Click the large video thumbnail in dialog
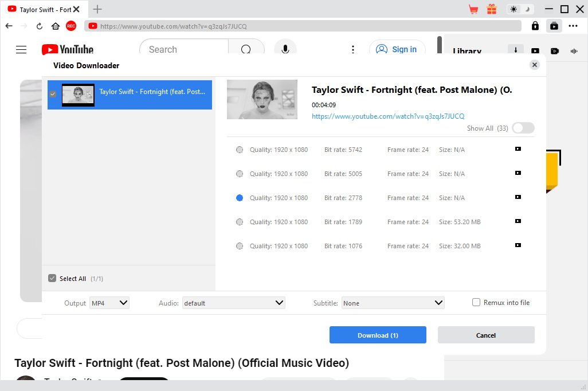588x391 pixels. click(x=262, y=99)
